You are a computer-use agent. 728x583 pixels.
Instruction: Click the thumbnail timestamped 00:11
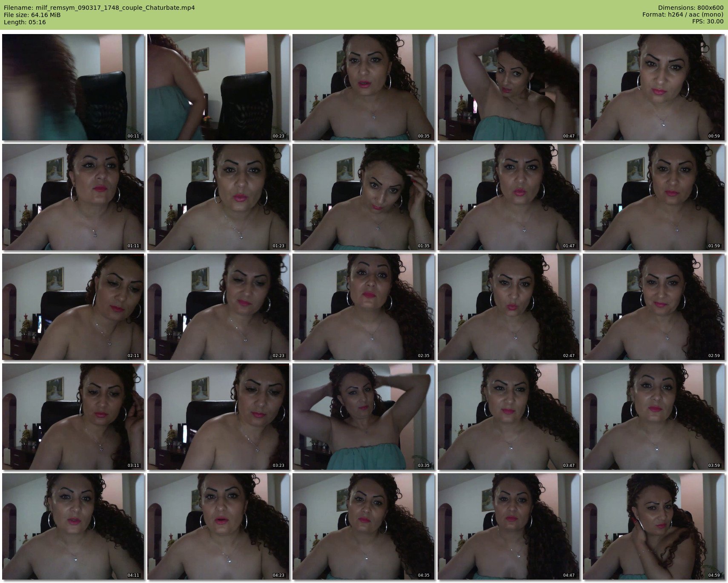pos(73,87)
